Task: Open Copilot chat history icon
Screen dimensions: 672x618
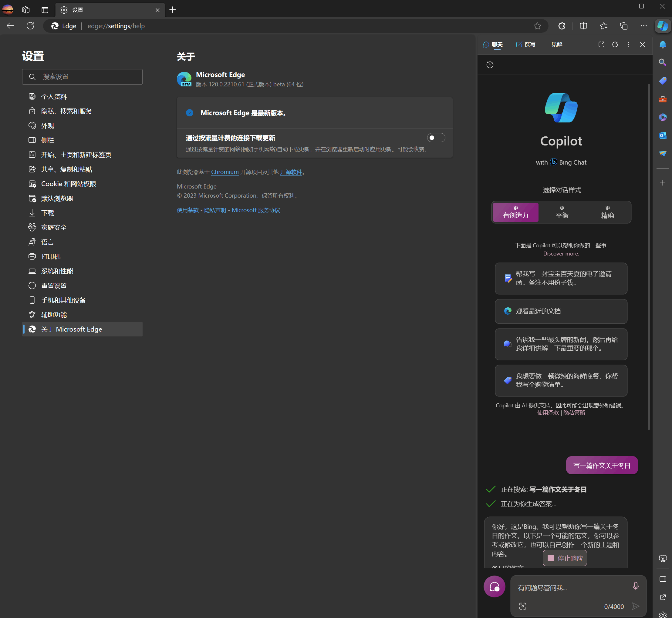Action: pos(490,65)
